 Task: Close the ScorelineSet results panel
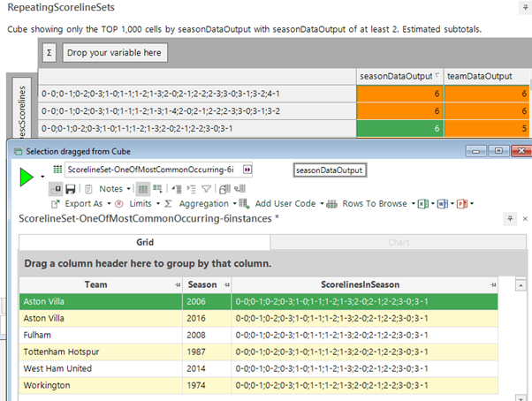tap(525, 219)
